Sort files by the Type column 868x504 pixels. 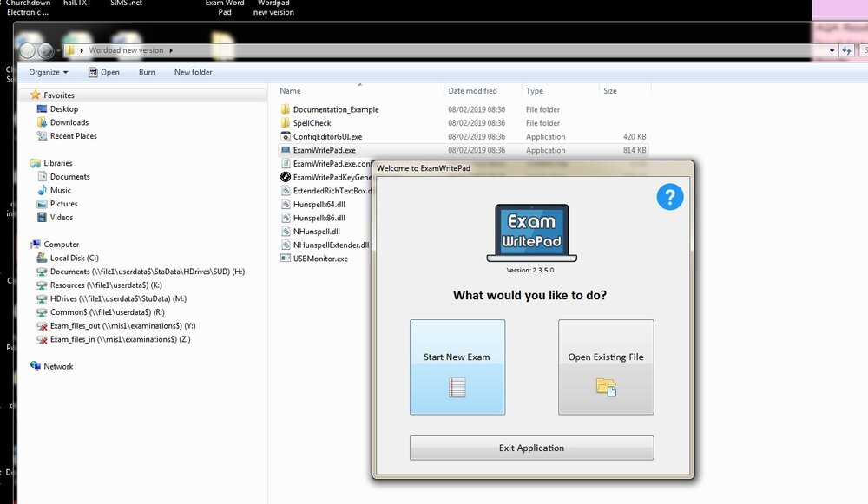tap(534, 91)
